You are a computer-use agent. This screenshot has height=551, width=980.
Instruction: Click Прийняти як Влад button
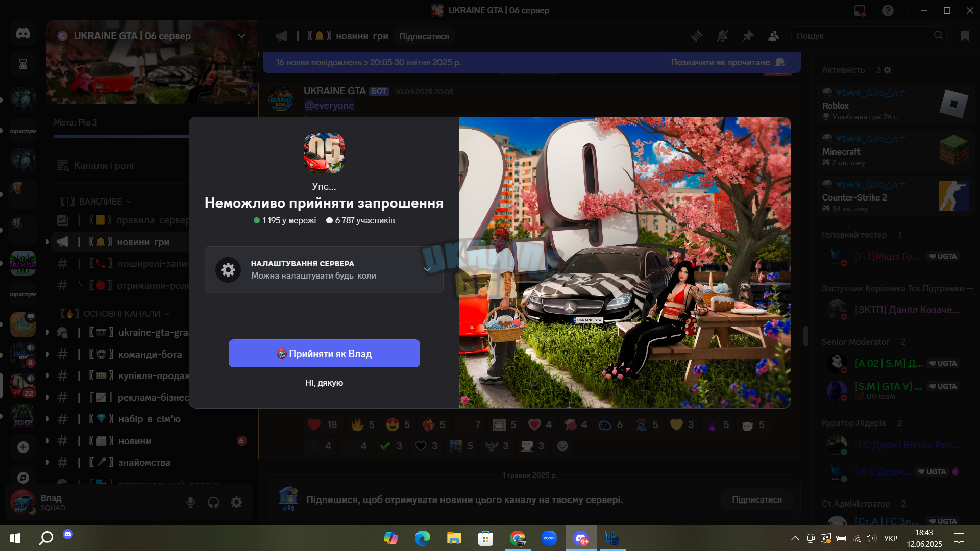(x=324, y=354)
